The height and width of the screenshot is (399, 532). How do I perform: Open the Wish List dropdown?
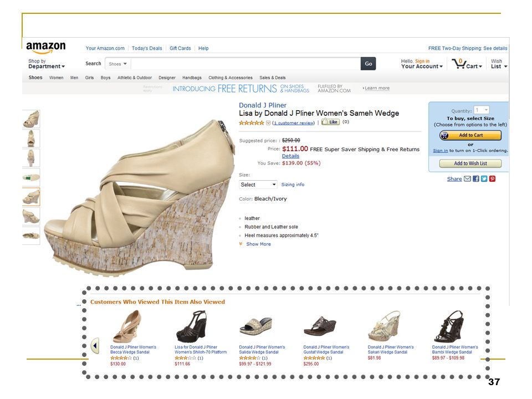(499, 64)
